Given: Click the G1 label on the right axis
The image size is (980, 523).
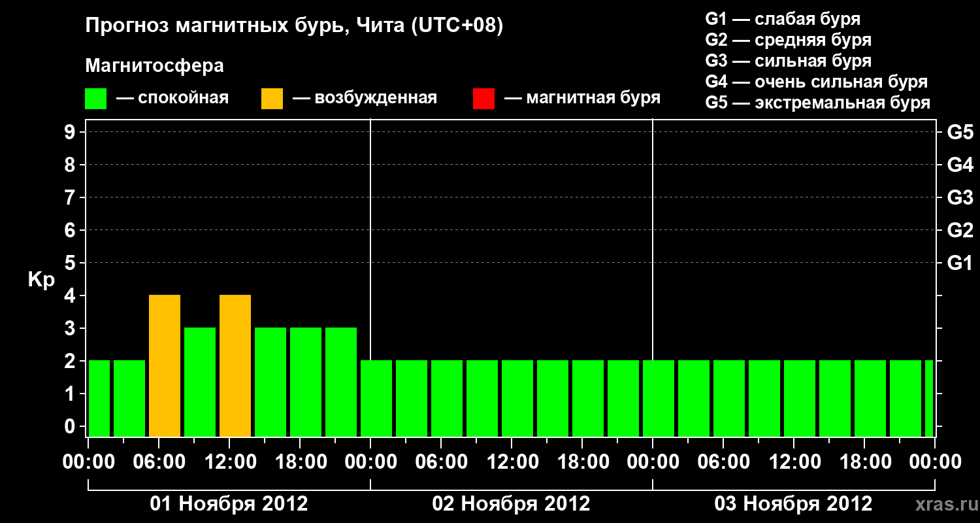Looking at the screenshot, I should tap(960, 263).
